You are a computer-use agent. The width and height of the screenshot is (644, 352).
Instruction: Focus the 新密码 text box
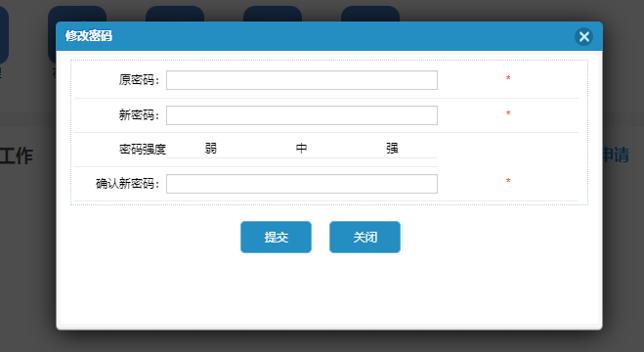coord(302,115)
